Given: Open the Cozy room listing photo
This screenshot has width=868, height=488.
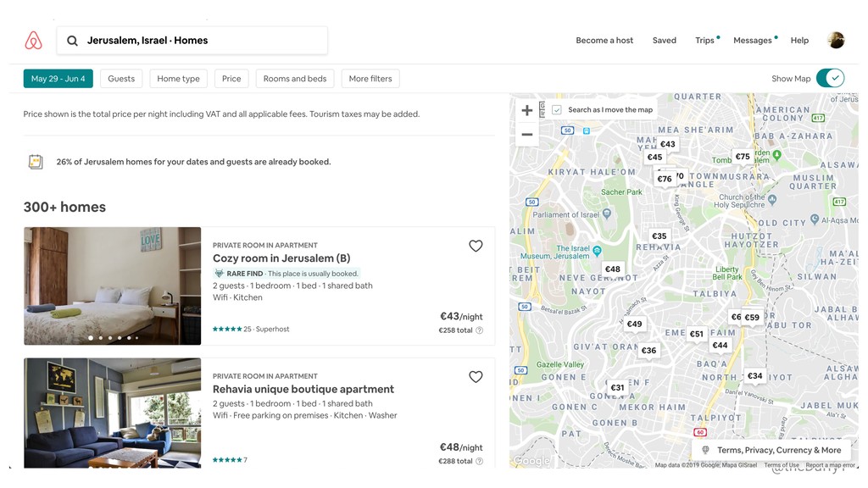Looking at the screenshot, I should click(113, 286).
